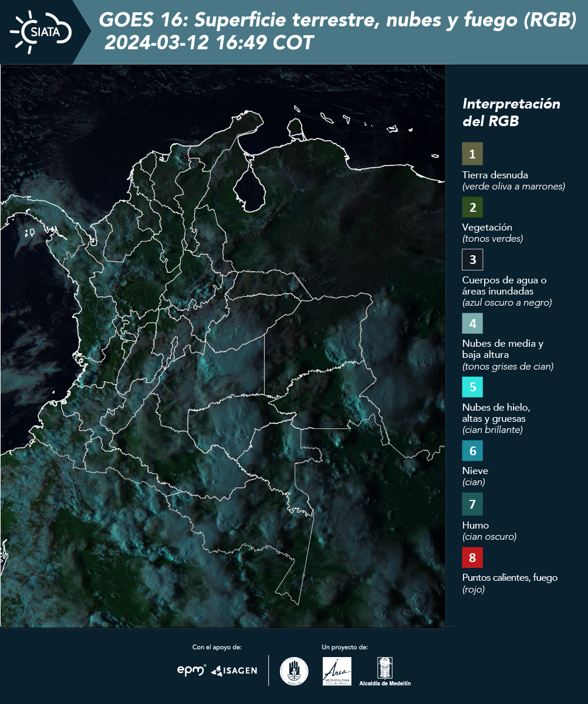Select red legend swatch 8 for fuego
The width and height of the screenshot is (588, 704).
click(472, 557)
